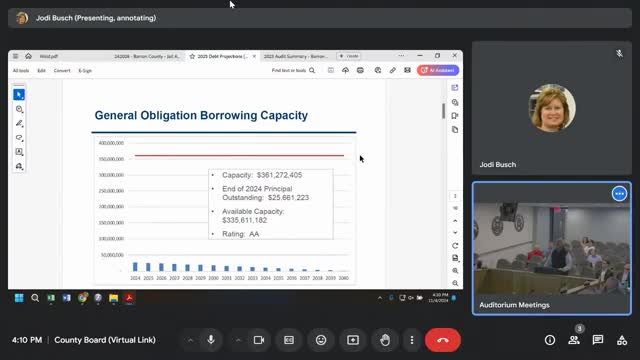
Task: Click the Create button in Acrobat
Action: pyautogui.click(x=349, y=56)
